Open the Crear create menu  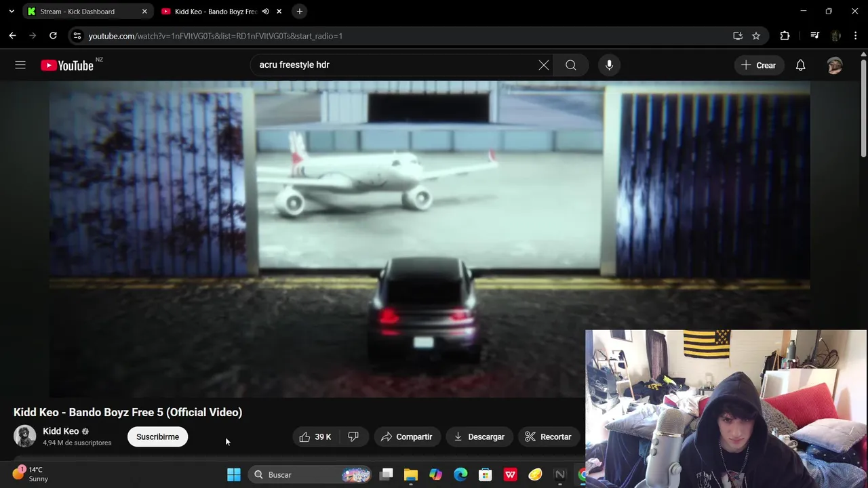[x=758, y=65]
